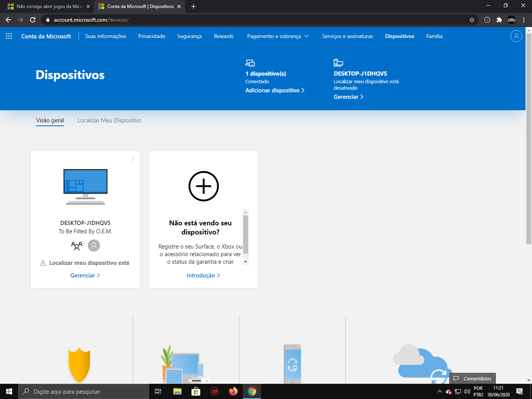The height and width of the screenshot is (399, 532).
Task: Close the Conta da Microsoft browser tab
Action: click(x=179, y=6)
